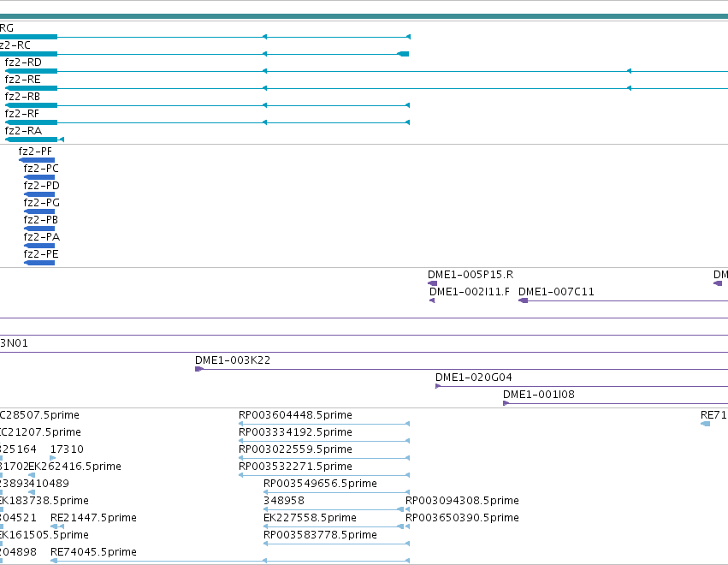
Task: Select the fz2-PD protein label
Action: coord(42,186)
